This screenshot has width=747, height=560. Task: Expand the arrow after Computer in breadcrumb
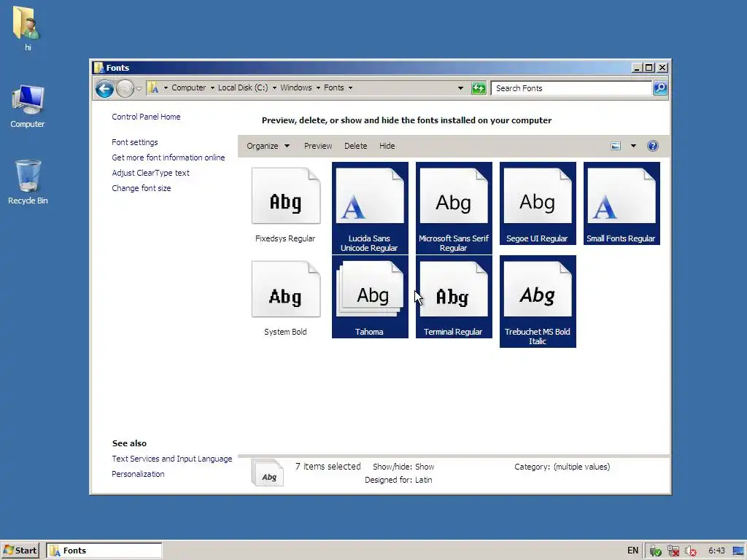[212, 87]
